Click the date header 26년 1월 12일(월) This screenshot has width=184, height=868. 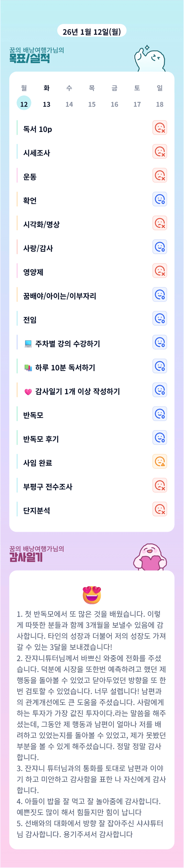(x=92, y=32)
